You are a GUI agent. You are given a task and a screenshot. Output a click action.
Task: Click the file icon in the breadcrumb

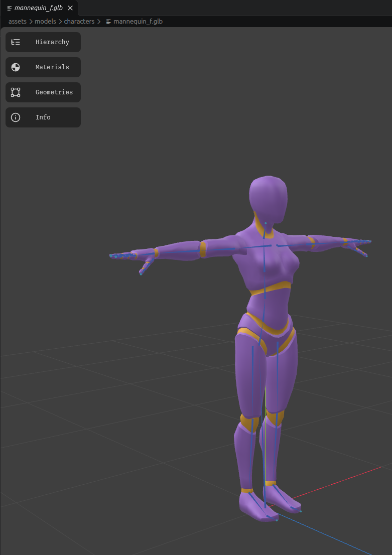[x=109, y=22]
